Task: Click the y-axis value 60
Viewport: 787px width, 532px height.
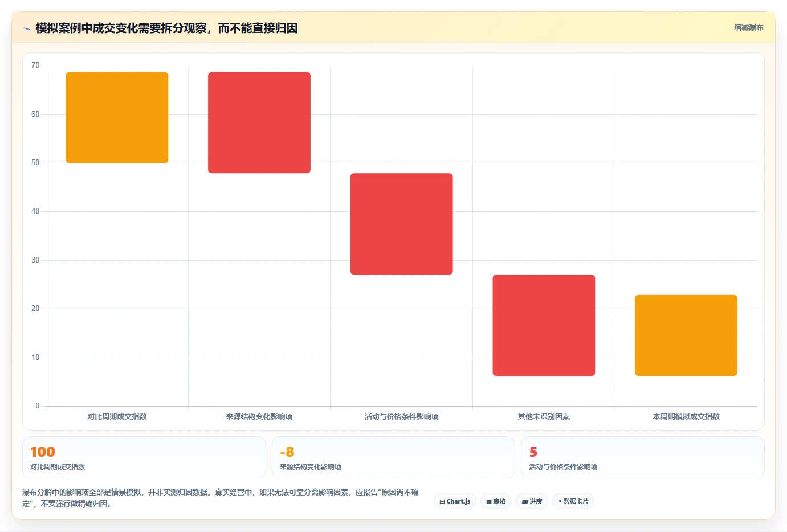Action: (35, 114)
